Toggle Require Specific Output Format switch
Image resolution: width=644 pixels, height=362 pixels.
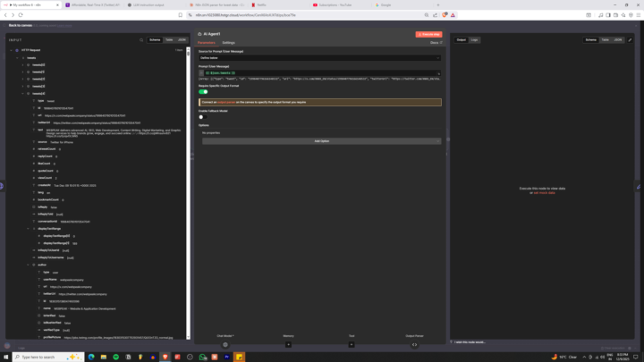203,92
